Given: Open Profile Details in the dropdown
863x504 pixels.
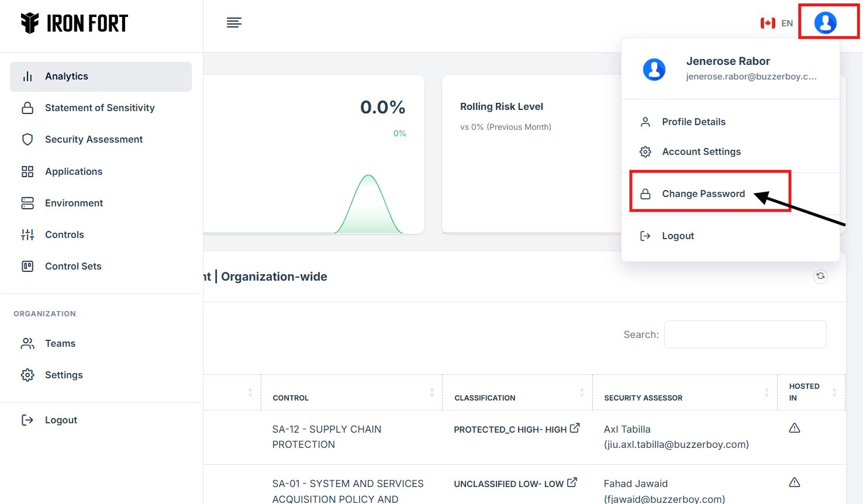Looking at the screenshot, I should click(693, 122).
